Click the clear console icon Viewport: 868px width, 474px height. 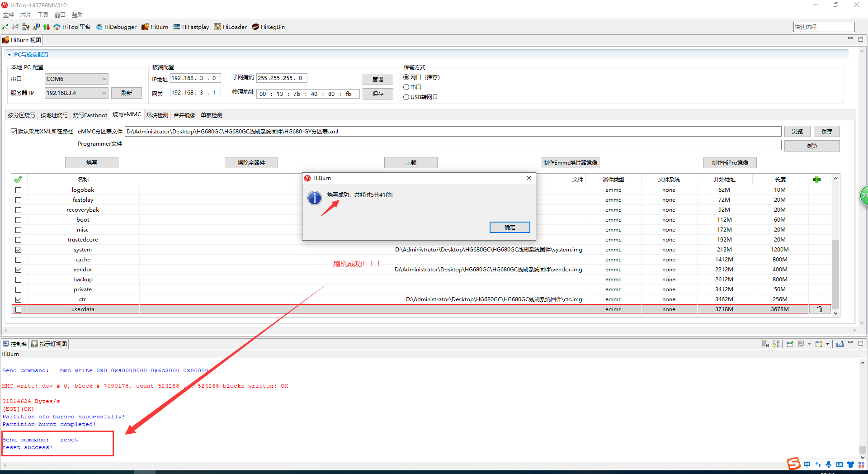[765, 344]
